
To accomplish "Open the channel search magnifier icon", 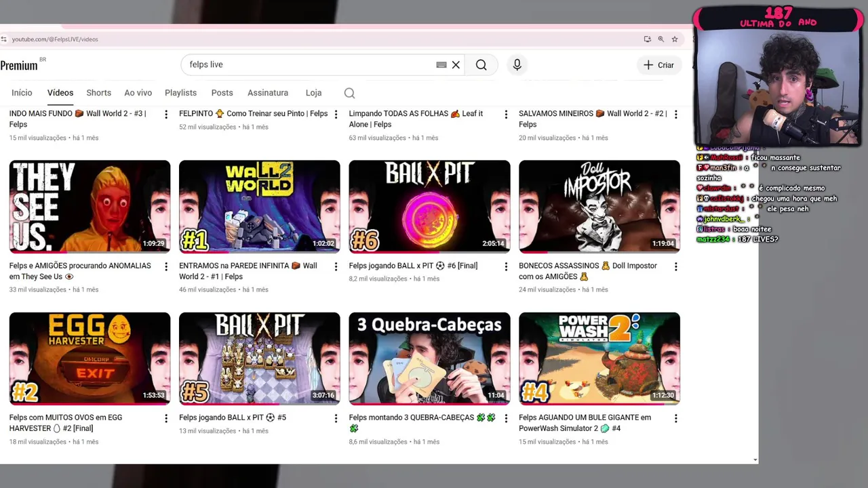I will 349,93.
